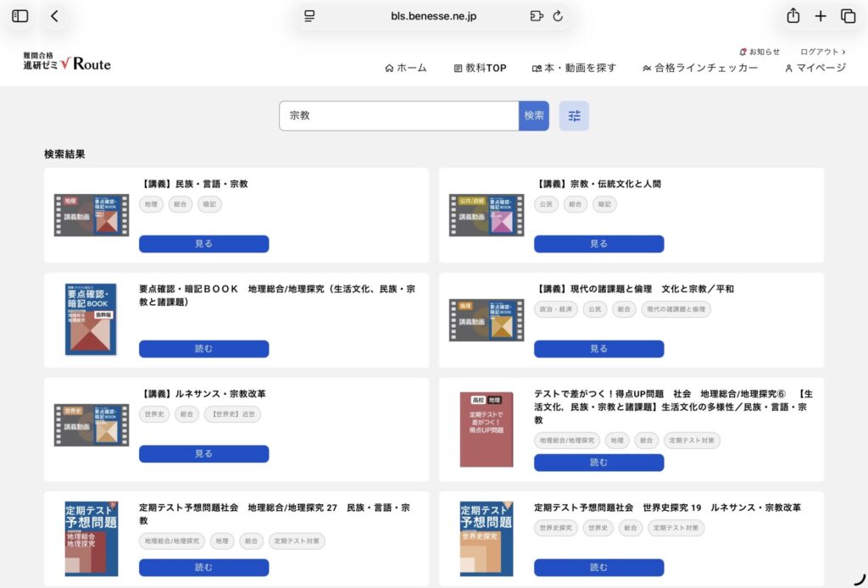This screenshot has width=868, height=588.
Task: Open a new tab with plus icon
Action: click(x=821, y=16)
